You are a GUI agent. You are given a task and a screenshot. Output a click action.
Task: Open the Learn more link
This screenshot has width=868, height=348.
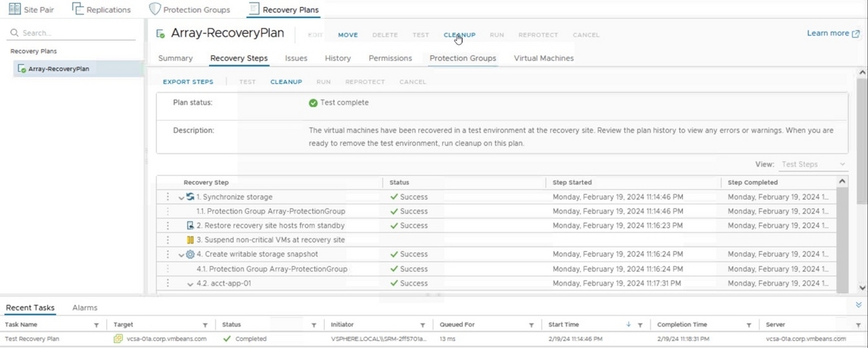point(833,33)
